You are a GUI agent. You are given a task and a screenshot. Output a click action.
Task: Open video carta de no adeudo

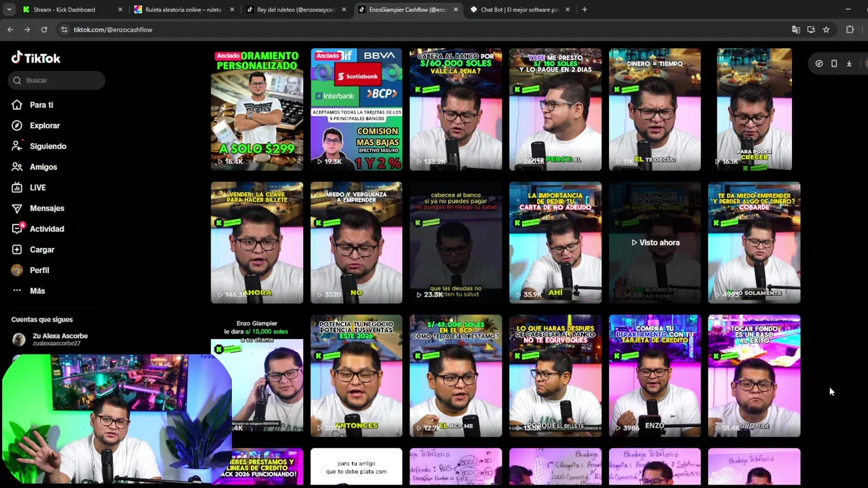555,242
